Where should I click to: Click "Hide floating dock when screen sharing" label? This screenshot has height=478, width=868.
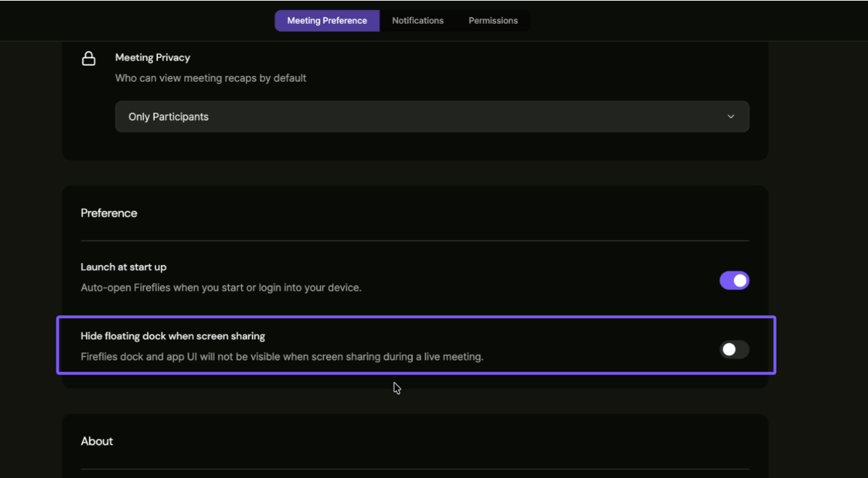click(172, 336)
